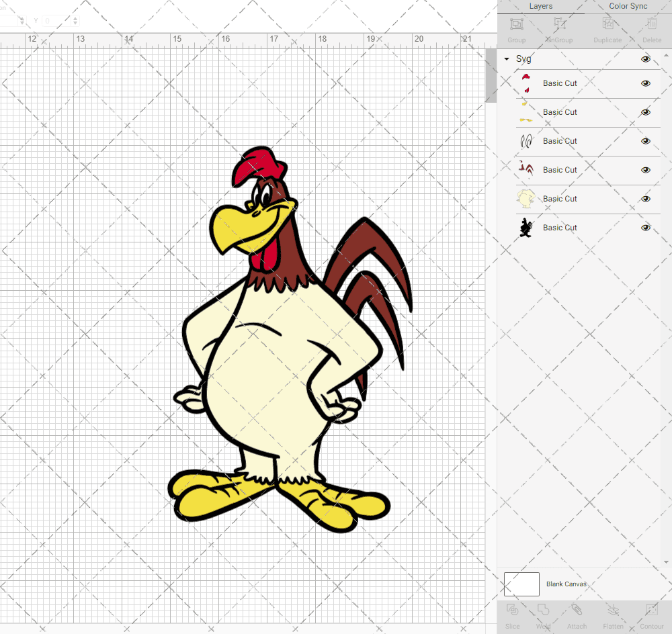
Task: Click the Attach paperclip icon
Action: point(577,610)
